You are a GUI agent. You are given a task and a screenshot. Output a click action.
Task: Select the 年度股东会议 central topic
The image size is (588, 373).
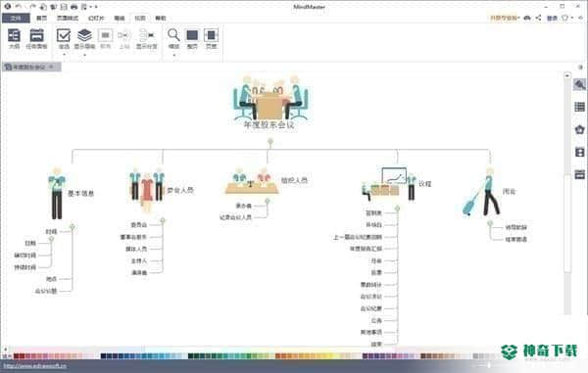pyautogui.click(x=269, y=124)
